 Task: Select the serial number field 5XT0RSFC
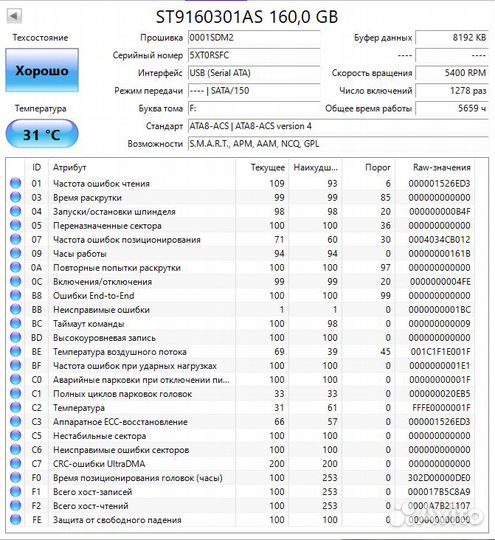pos(254,55)
